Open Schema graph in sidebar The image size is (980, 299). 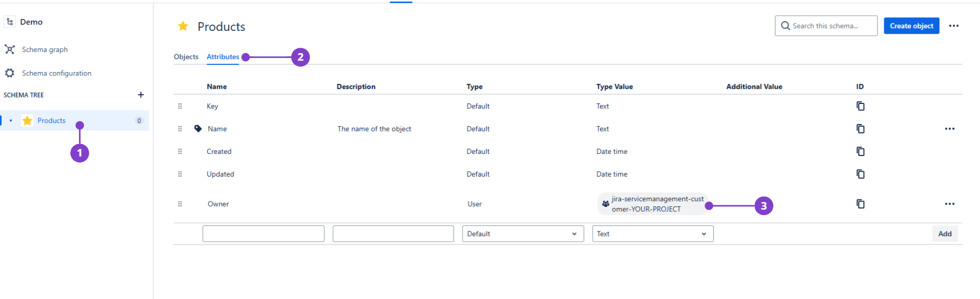[x=44, y=49]
